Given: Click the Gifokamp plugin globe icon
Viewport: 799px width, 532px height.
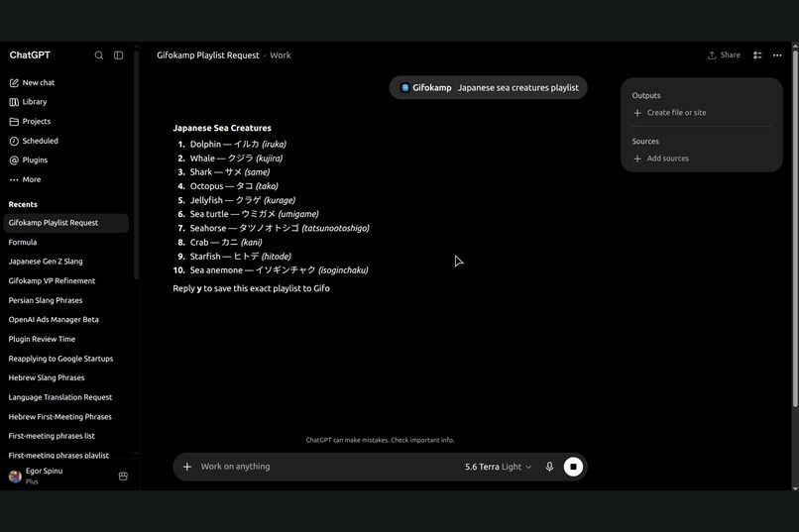Looking at the screenshot, I should 405,87.
